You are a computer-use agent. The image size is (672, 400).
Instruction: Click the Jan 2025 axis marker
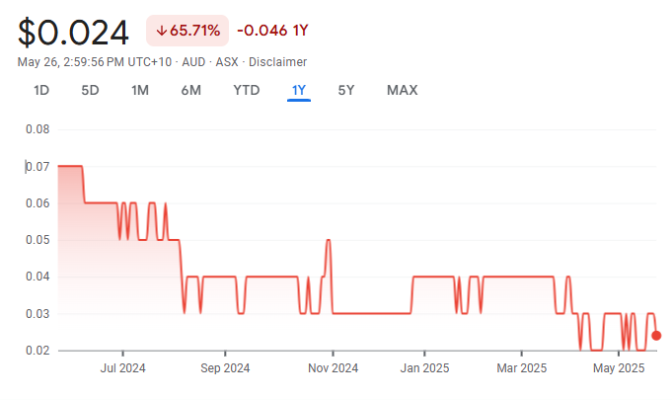425,368
